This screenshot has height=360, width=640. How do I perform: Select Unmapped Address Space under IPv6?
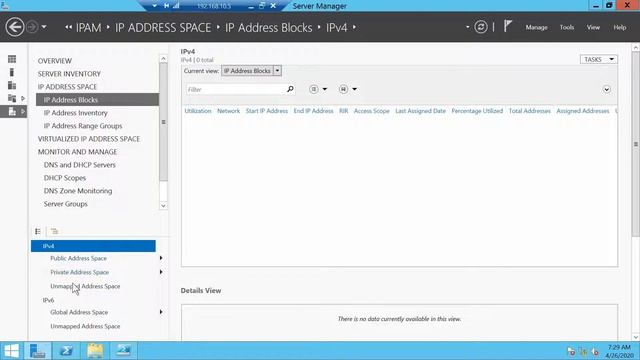tap(85, 327)
